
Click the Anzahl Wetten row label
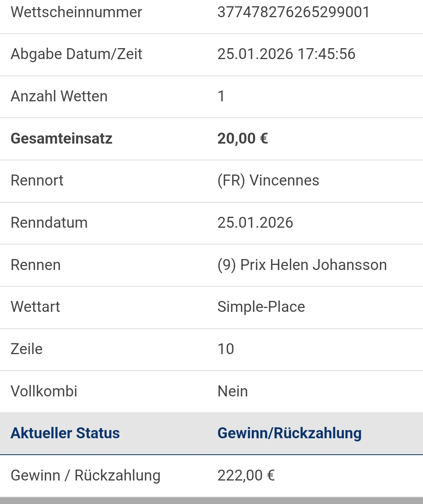(x=59, y=96)
